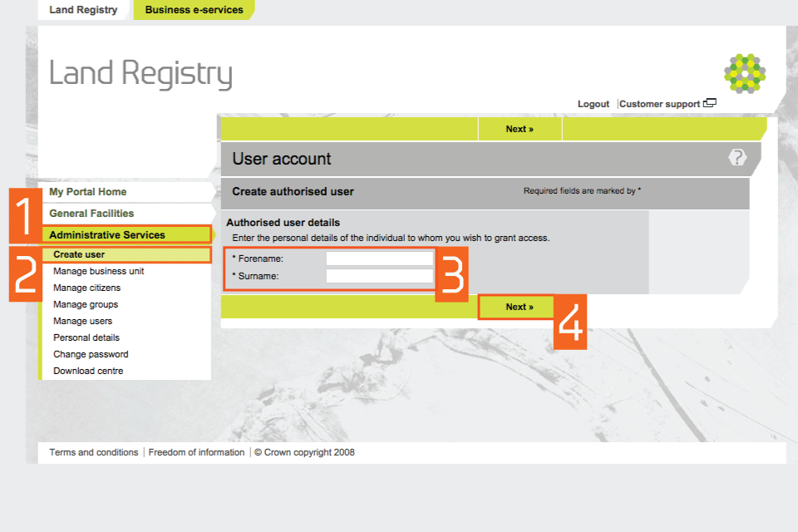Screen dimensions: 798x532
Task: Select Manage citizens in the sidebar
Action: click(86, 288)
